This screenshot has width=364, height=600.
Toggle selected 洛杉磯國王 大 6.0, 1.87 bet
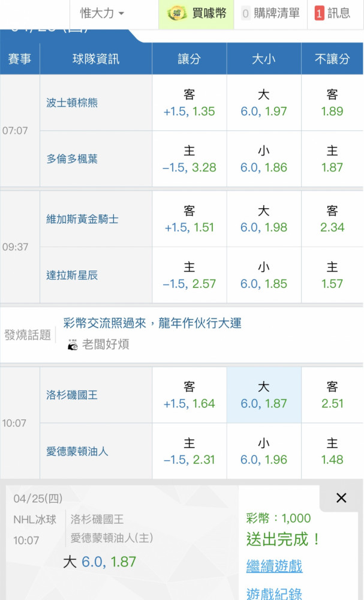click(x=264, y=395)
